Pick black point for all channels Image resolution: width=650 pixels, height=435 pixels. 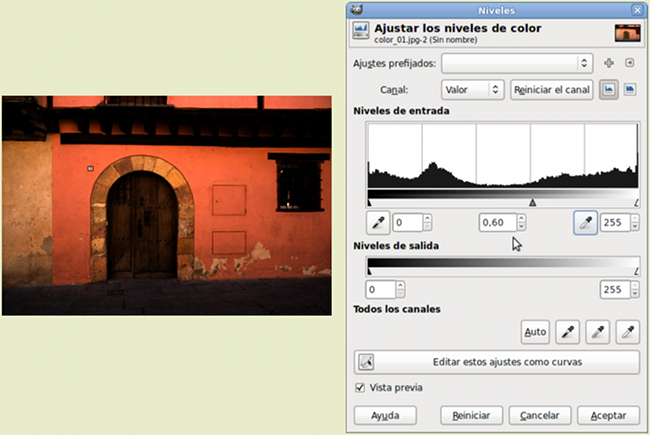568,332
